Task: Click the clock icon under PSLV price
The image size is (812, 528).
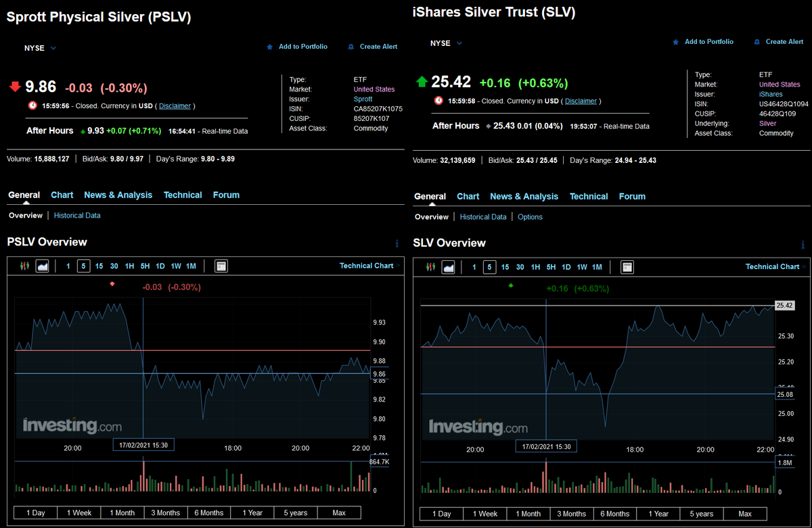Action: (x=32, y=105)
